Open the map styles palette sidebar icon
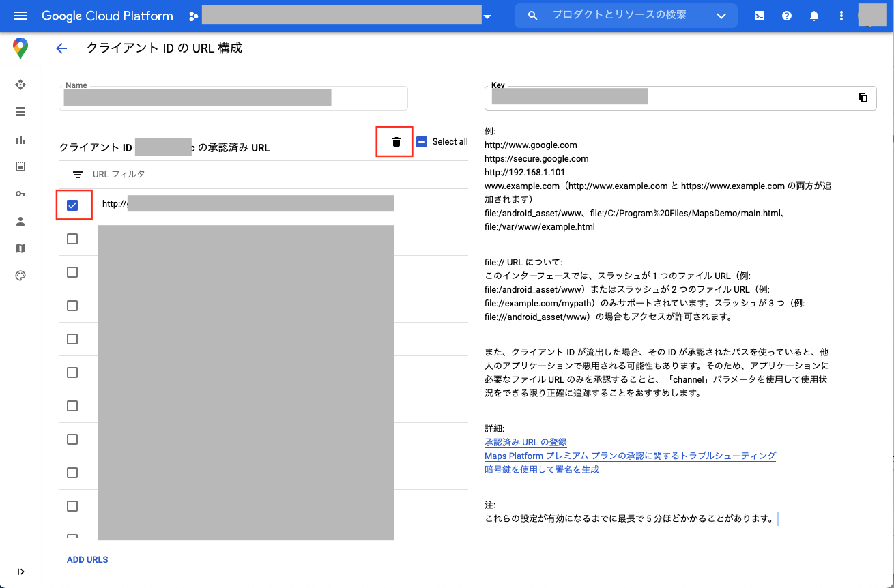 click(x=20, y=276)
